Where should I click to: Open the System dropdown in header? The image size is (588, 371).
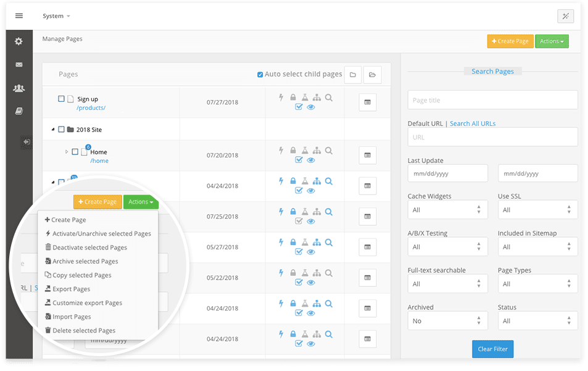56,16
